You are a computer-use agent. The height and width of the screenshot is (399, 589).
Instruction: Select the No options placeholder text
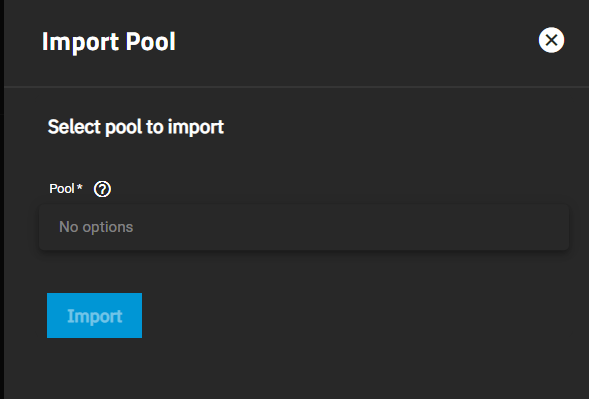[x=96, y=227]
